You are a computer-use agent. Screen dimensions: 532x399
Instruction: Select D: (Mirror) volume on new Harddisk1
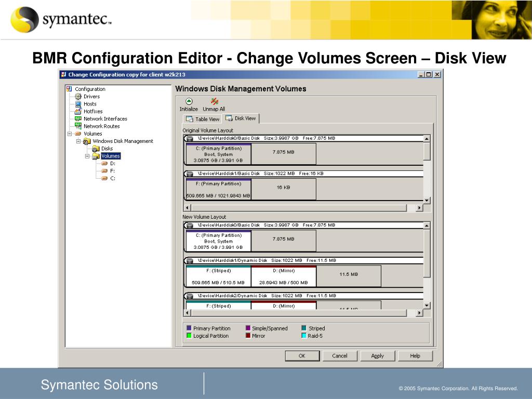pos(284,276)
